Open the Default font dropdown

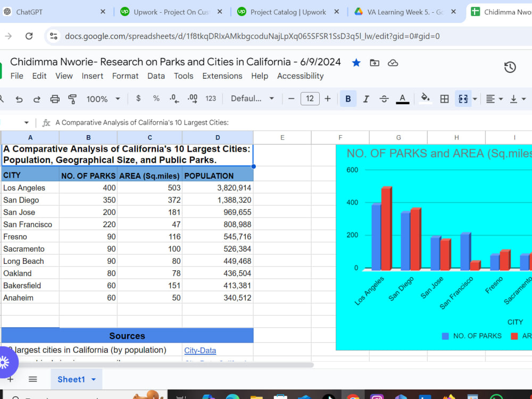tap(252, 99)
